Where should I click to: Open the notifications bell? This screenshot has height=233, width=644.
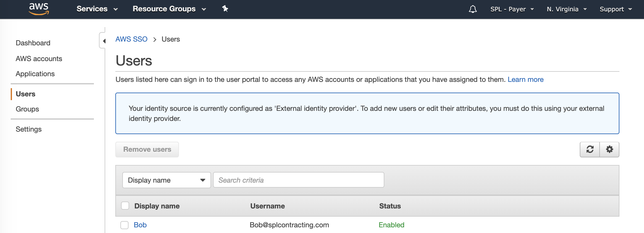click(x=473, y=9)
